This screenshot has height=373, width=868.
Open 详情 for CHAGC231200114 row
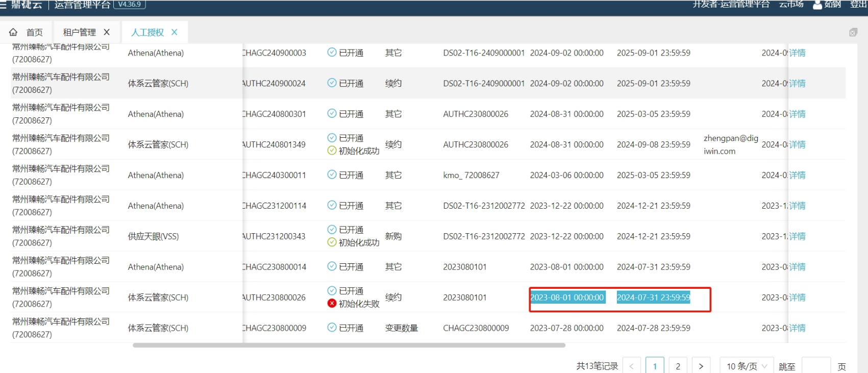coord(797,206)
